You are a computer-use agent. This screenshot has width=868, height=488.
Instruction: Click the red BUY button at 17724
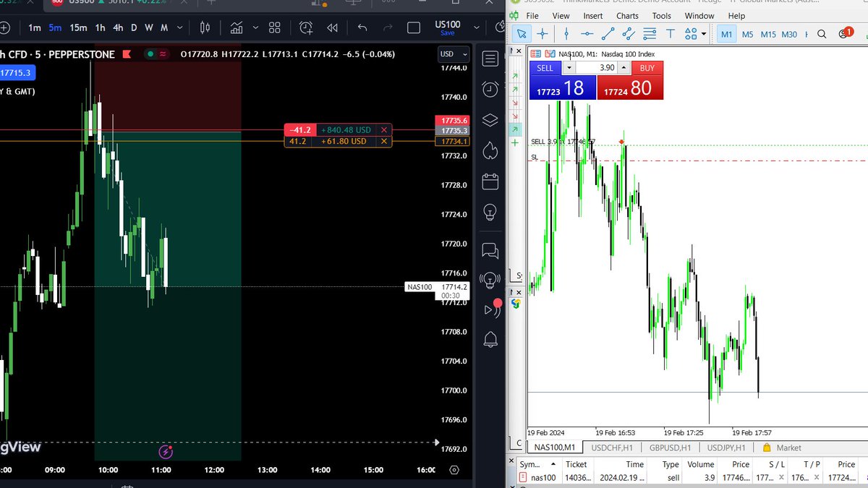pos(629,87)
